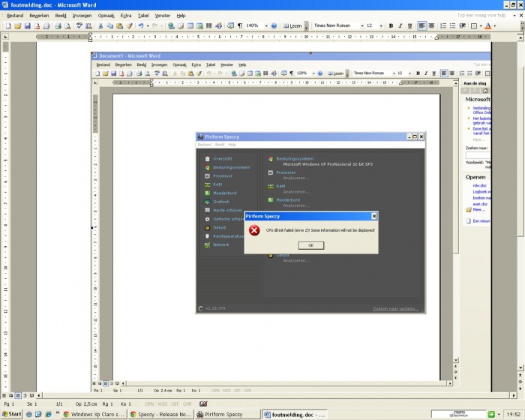Click the Windows Start button

tap(12, 414)
